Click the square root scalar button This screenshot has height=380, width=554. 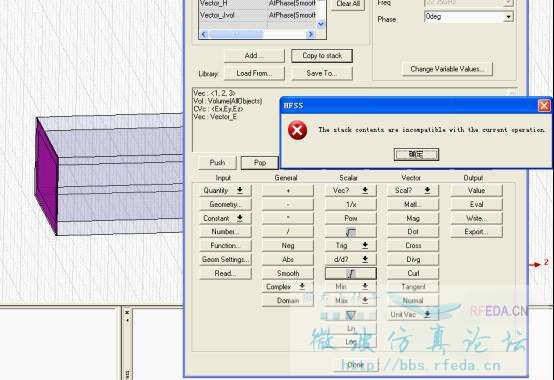pyautogui.click(x=350, y=232)
